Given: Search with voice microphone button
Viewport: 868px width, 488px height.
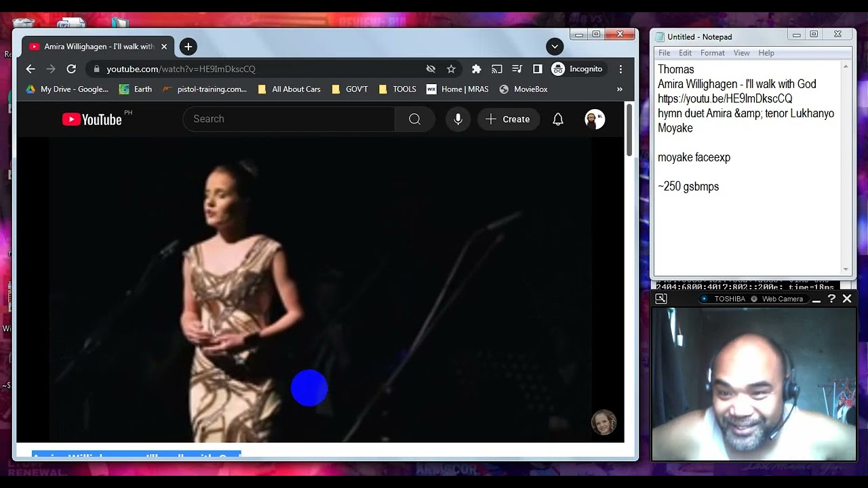Looking at the screenshot, I should (458, 119).
